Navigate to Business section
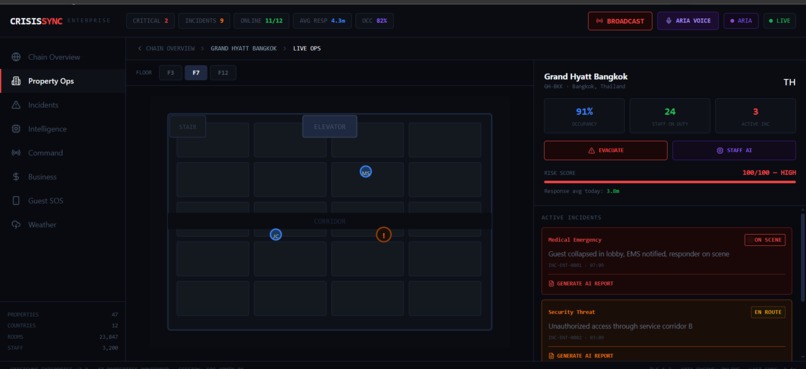Viewport: 806px width, 369px height. pos(63,177)
